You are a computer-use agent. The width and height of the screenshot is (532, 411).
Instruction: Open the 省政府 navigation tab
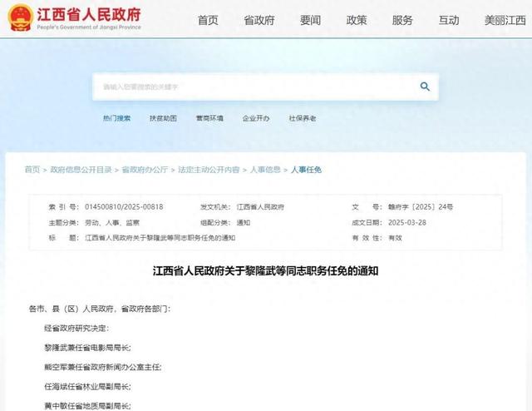pyautogui.click(x=259, y=20)
